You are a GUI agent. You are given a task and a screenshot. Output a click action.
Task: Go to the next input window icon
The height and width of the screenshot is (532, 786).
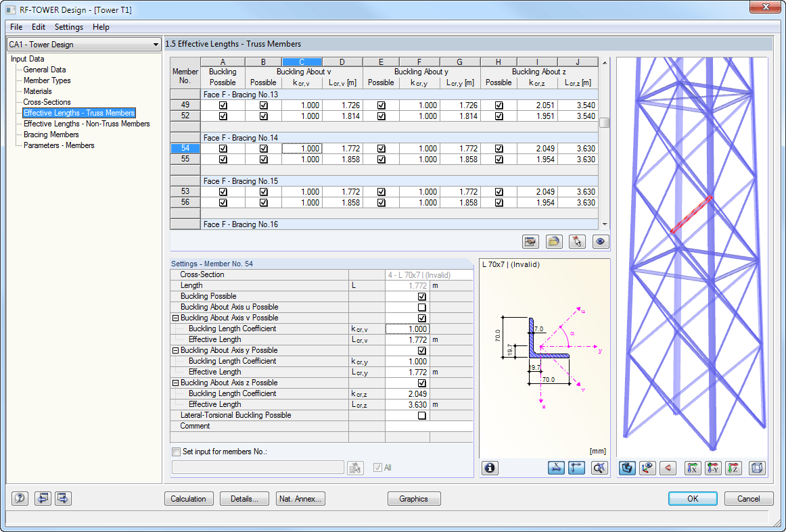[x=63, y=498]
